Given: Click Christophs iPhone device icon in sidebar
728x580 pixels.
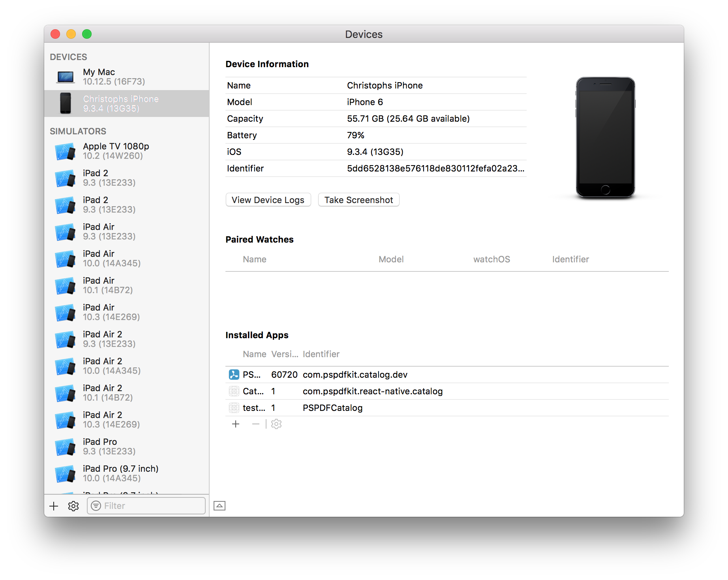Looking at the screenshot, I should point(66,104).
